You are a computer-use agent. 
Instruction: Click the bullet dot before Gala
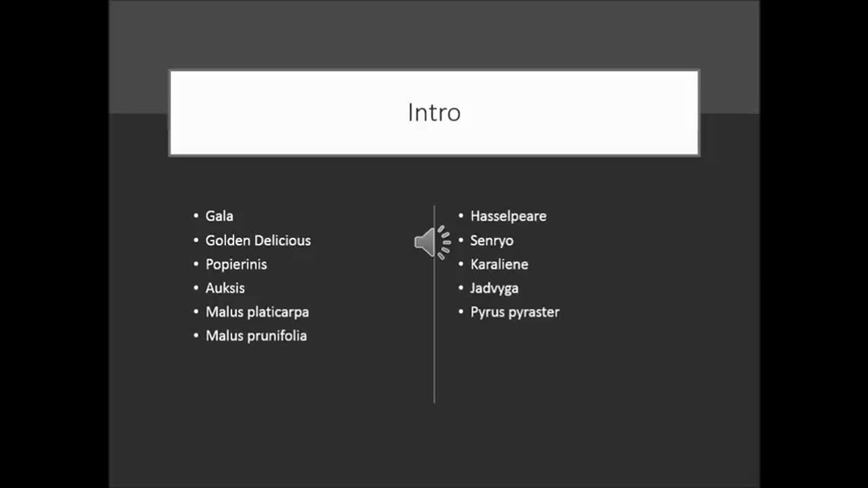pos(196,216)
